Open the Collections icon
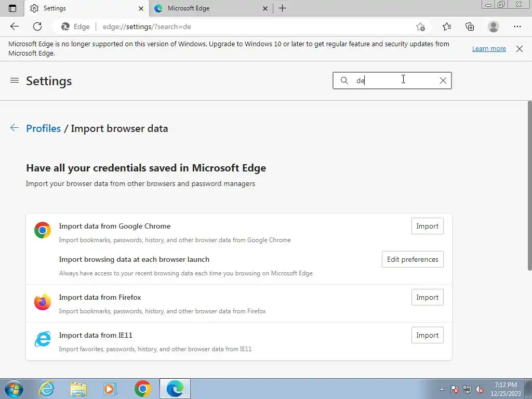This screenshot has height=399, width=532. pyautogui.click(x=470, y=26)
